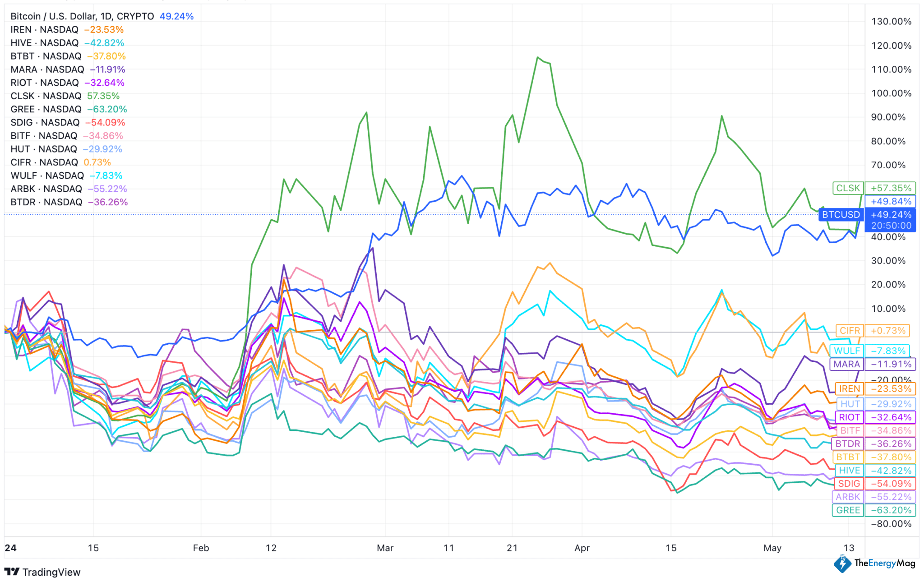Click the Apr date on time axis
The image size is (924, 582).
[x=582, y=548]
